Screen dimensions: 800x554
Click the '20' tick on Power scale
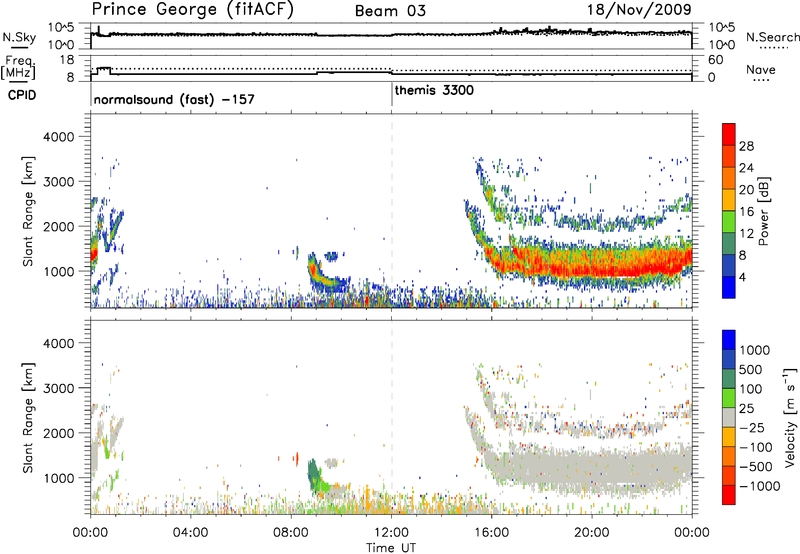[746, 190]
